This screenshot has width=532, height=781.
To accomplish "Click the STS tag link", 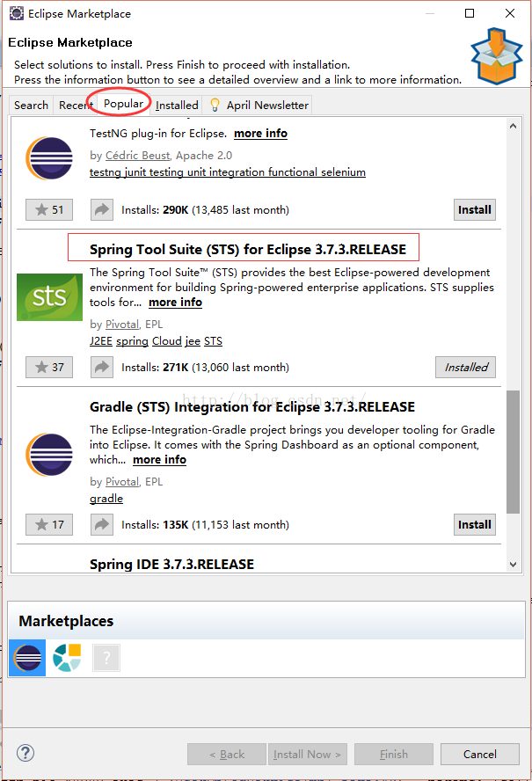I will pyautogui.click(x=213, y=341).
